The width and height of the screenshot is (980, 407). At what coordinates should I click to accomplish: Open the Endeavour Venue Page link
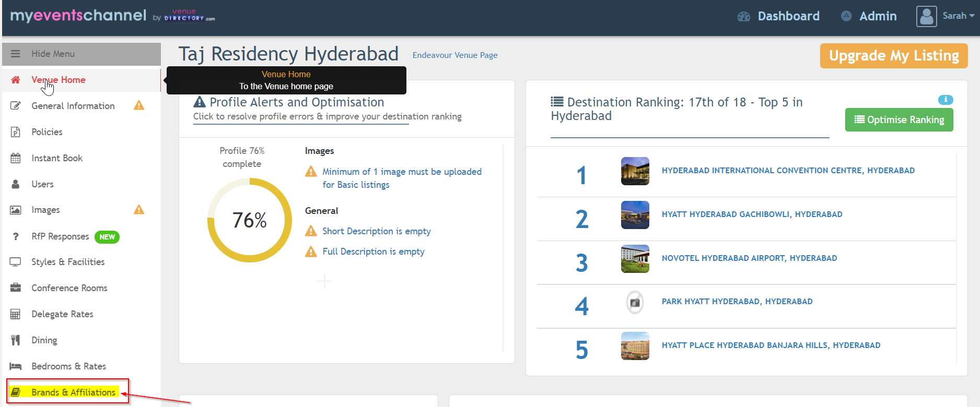[455, 55]
